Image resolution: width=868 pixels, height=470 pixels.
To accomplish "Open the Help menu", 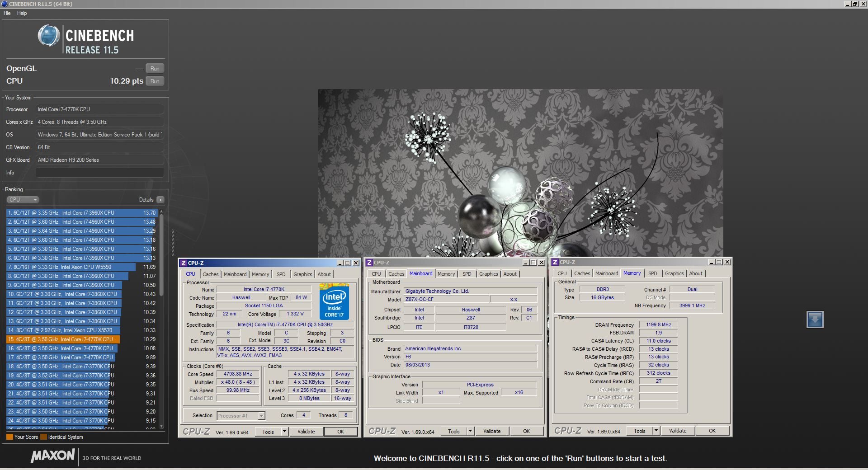I will 22,13.
